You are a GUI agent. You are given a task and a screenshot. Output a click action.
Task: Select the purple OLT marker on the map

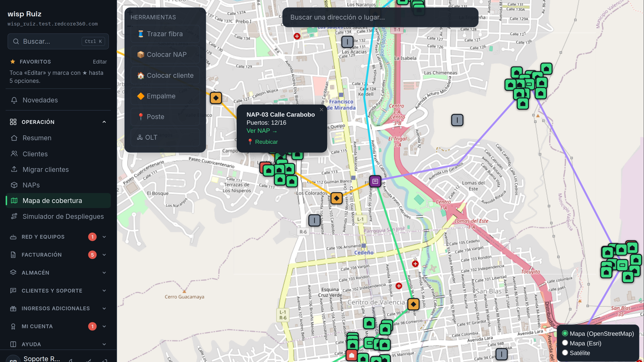pyautogui.click(x=375, y=182)
